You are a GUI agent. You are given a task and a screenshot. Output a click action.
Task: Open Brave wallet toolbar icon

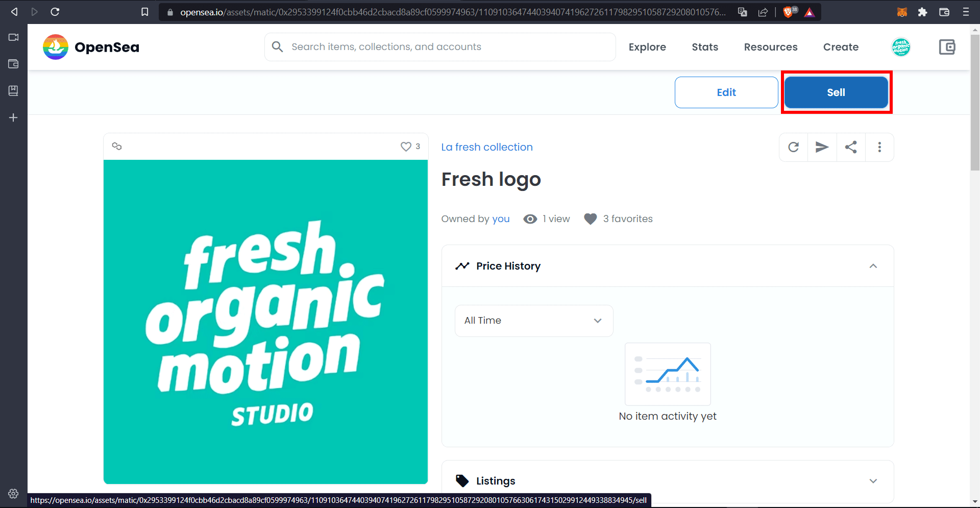point(944,12)
